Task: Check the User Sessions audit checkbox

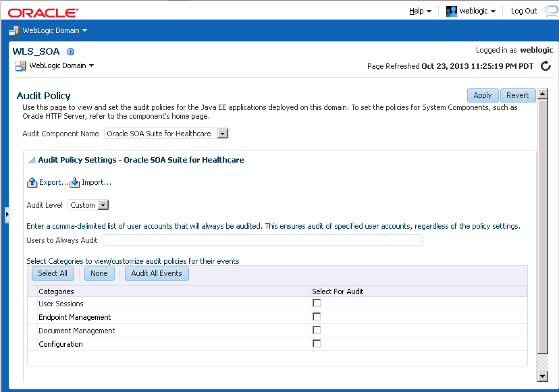Action: click(317, 303)
